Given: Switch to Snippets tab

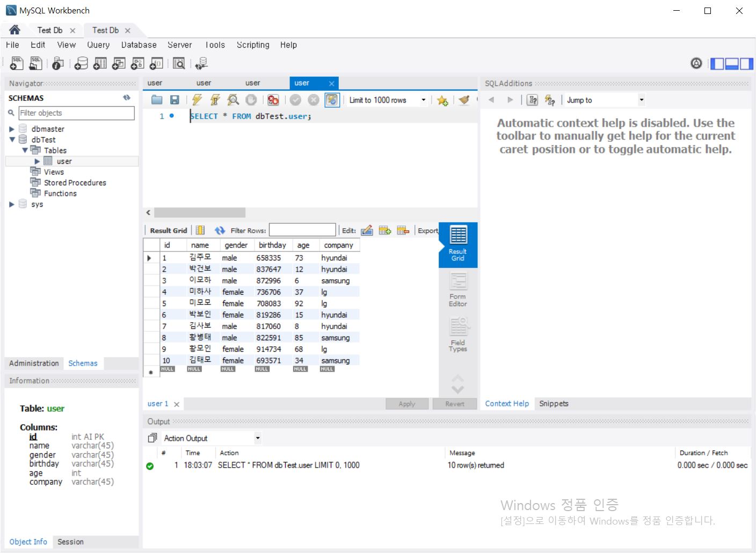Looking at the screenshot, I should coord(554,404).
